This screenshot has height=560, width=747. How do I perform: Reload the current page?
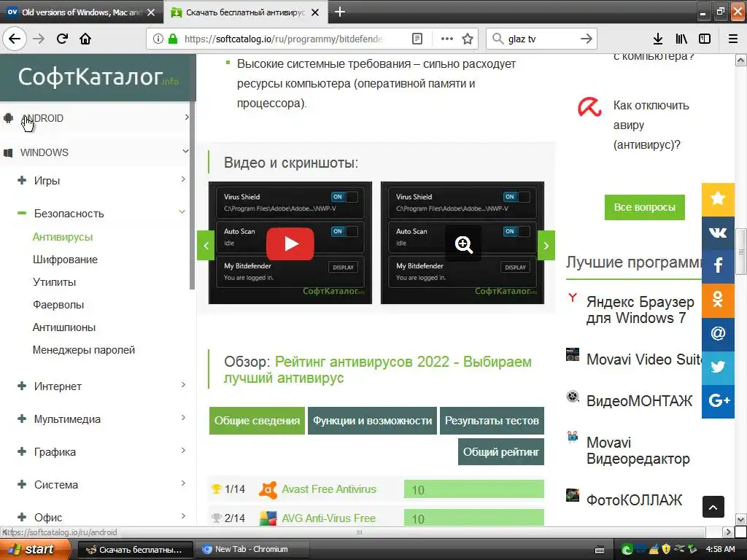[62, 39]
